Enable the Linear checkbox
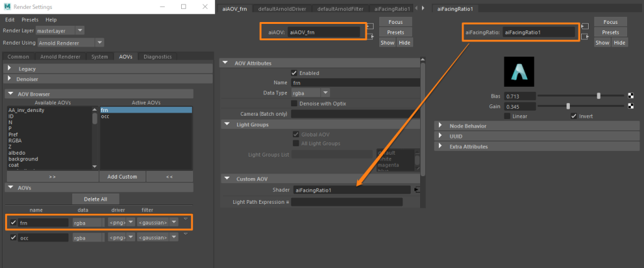Image resolution: width=644 pixels, height=268 pixels. 508,116
